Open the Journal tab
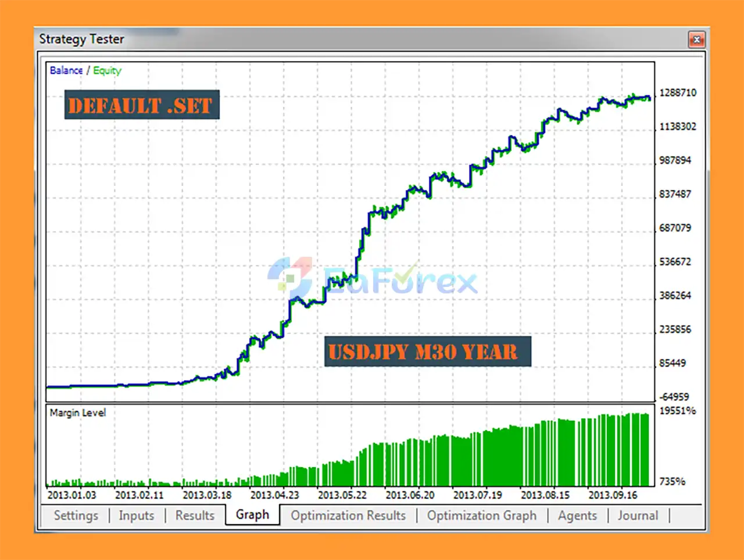This screenshot has height=560, width=744. coord(638,515)
